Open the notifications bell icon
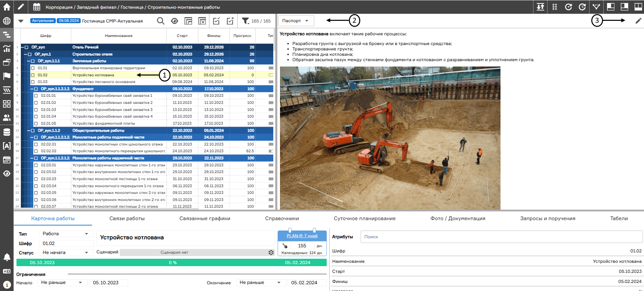644x291 pixels. tap(7, 257)
